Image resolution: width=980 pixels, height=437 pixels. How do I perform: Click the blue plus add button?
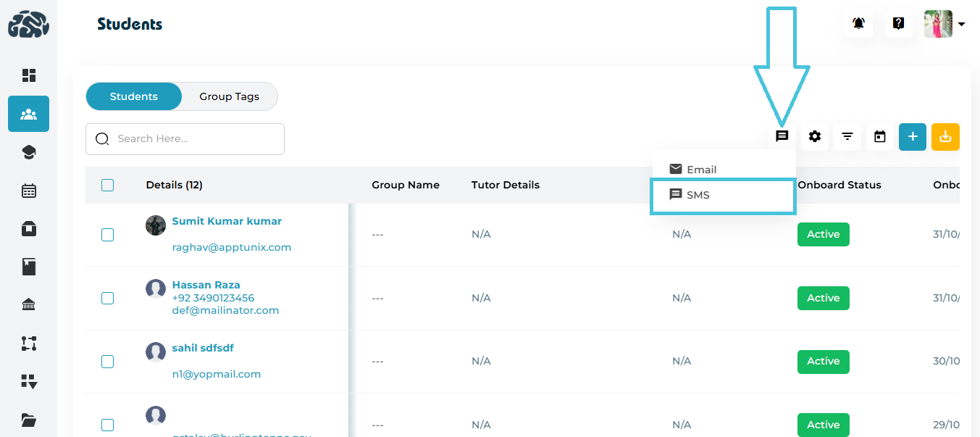click(912, 136)
